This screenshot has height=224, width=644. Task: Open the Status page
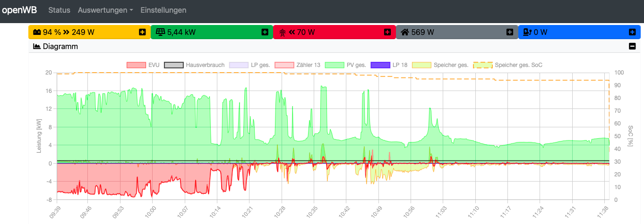click(59, 10)
